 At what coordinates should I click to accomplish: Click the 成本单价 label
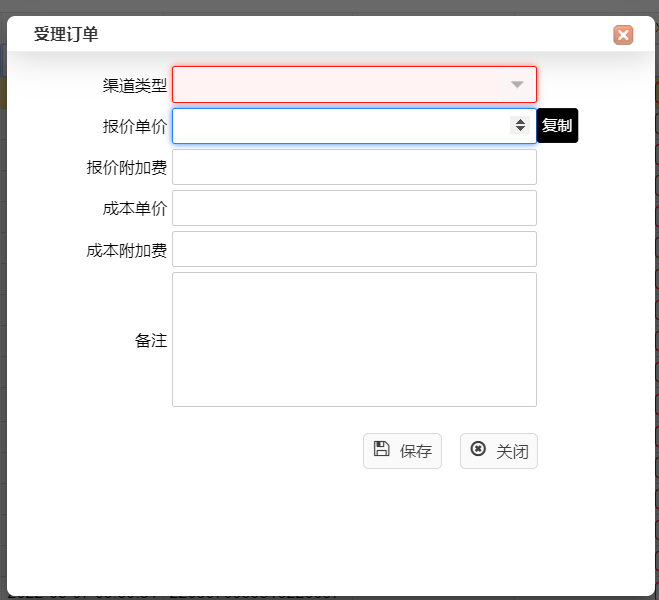coord(134,209)
